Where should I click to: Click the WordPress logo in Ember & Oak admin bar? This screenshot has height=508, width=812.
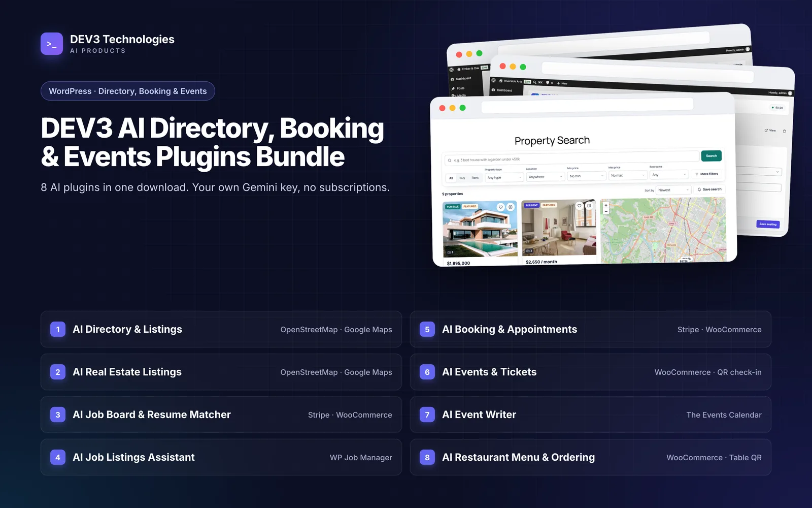pyautogui.click(x=451, y=70)
